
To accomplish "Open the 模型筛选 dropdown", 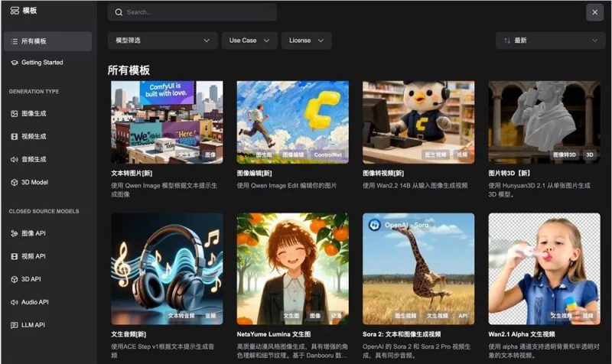I will [x=162, y=41].
